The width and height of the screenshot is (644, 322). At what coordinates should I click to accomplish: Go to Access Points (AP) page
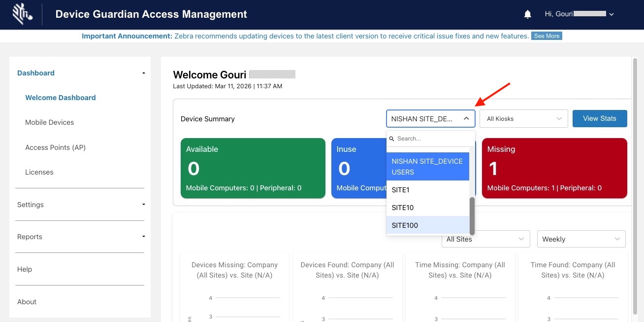coord(55,147)
